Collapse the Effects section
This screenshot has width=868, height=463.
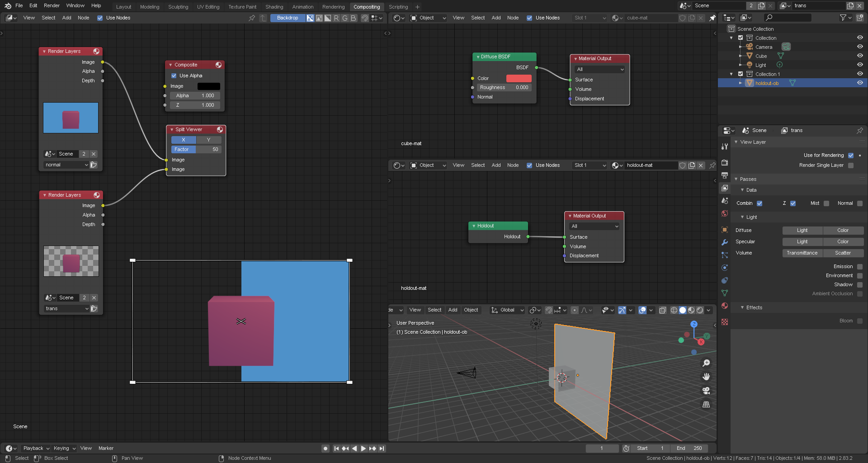742,307
